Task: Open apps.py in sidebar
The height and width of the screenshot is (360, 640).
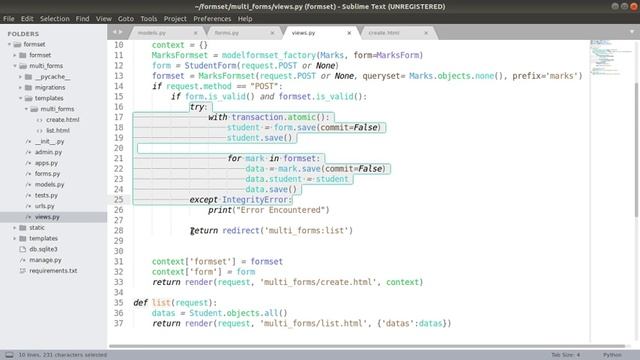Action: (46, 163)
